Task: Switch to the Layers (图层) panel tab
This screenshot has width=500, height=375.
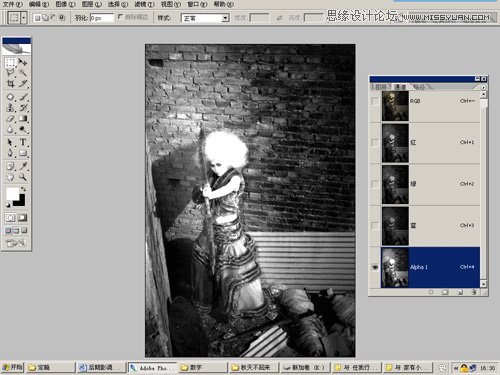Action: pyautogui.click(x=381, y=87)
